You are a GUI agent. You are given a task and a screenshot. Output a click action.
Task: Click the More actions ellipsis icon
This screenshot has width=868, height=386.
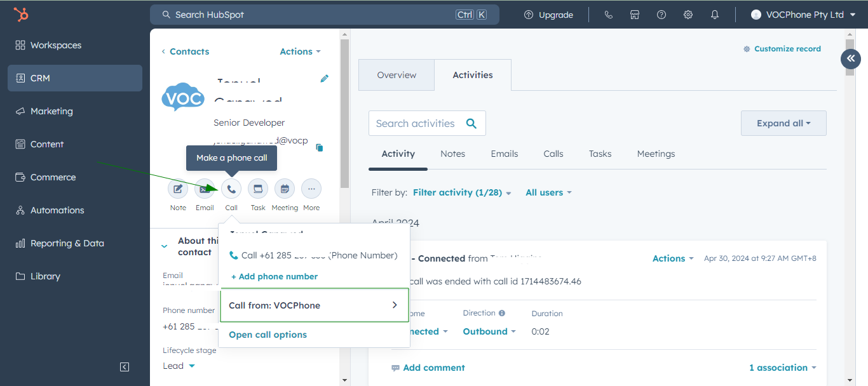[x=311, y=189]
